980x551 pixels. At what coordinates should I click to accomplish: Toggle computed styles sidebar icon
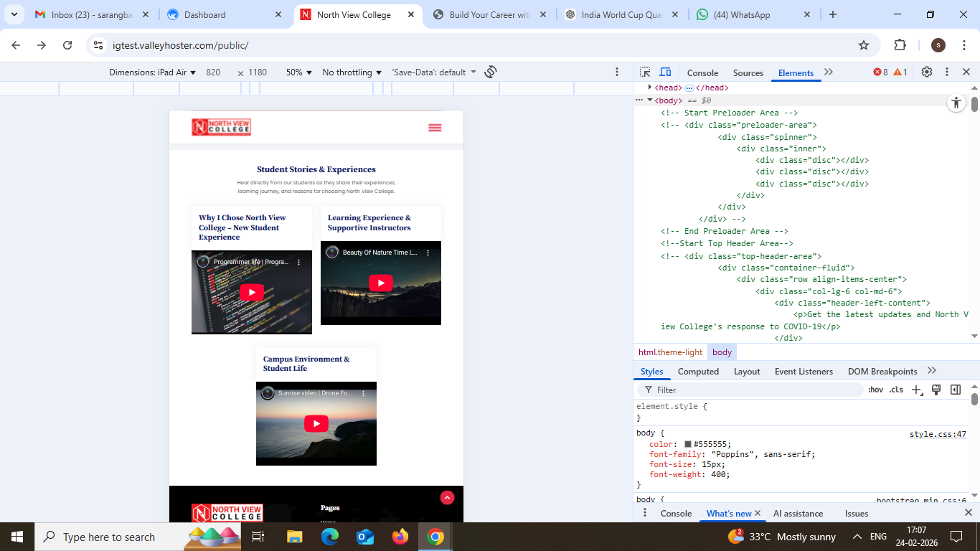[956, 390]
